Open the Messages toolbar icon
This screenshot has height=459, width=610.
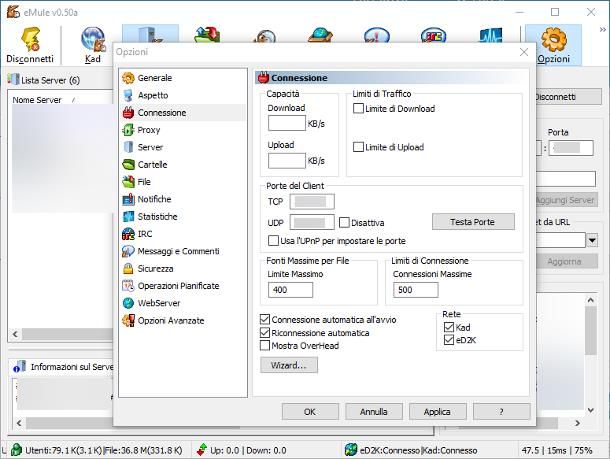377,35
